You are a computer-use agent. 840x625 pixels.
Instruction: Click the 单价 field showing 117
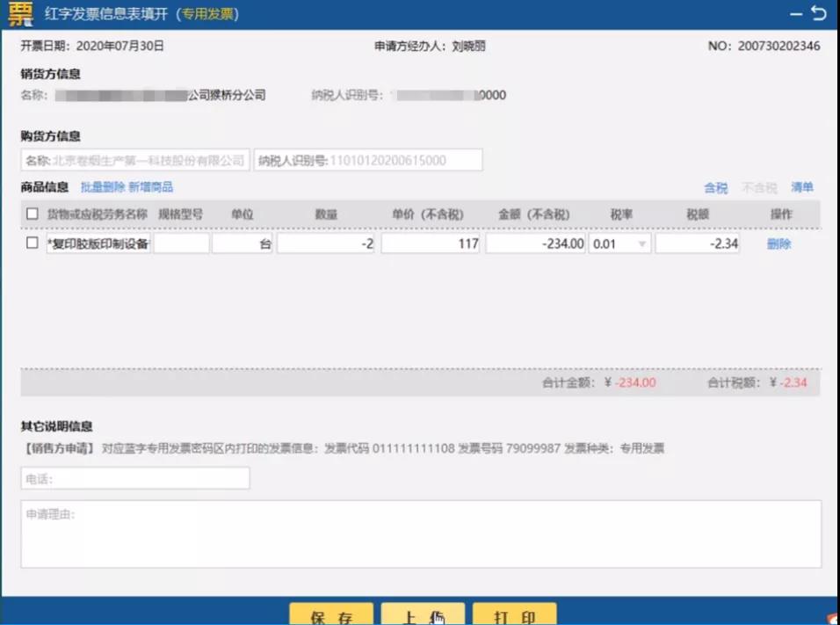(x=431, y=243)
